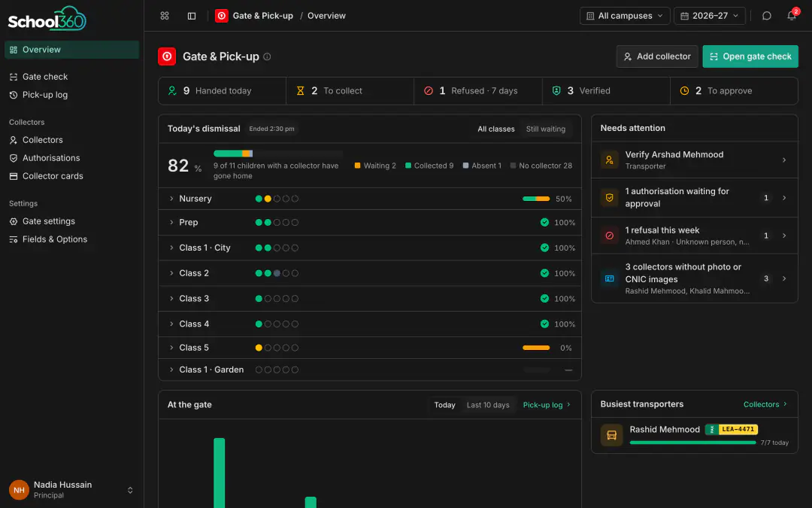Click the hourglass icon for To collect
This screenshot has width=812, height=508.
click(x=300, y=91)
